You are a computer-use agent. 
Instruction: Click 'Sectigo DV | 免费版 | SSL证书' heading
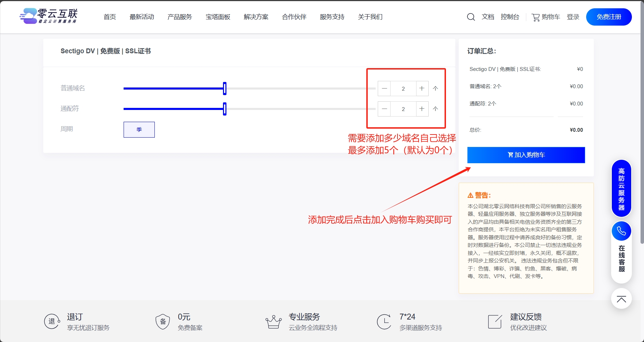click(x=106, y=51)
